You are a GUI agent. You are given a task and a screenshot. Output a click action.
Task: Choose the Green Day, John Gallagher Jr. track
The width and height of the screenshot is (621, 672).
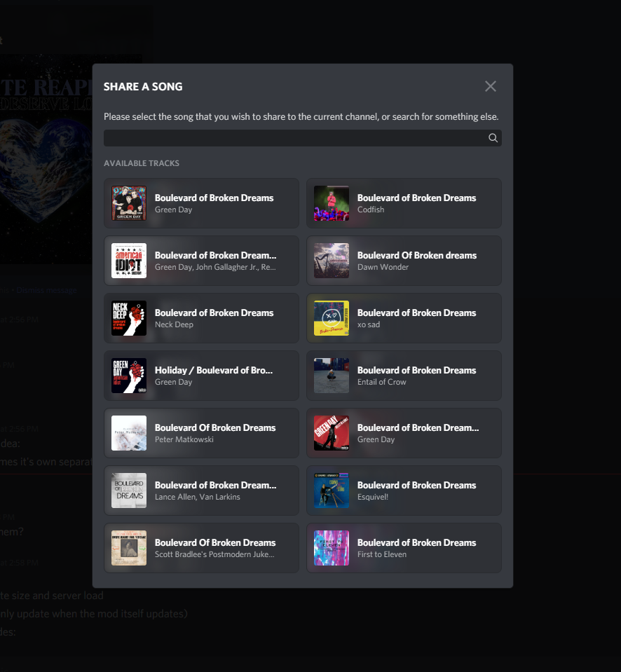coord(201,261)
